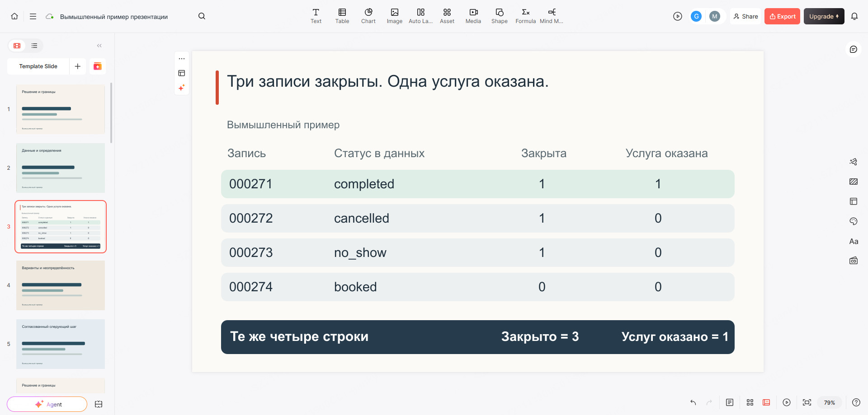
Task: Click the AI sparkle icon beside canvas
Action: (x=182, y=88)
